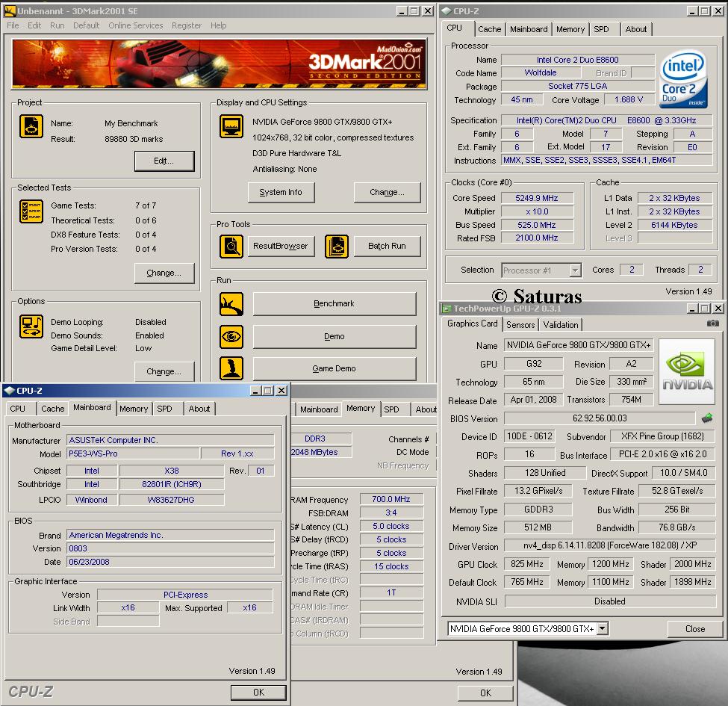Click the Edit... button in Project section
This screenshot has height=706, width=728.
coord(164,161)
